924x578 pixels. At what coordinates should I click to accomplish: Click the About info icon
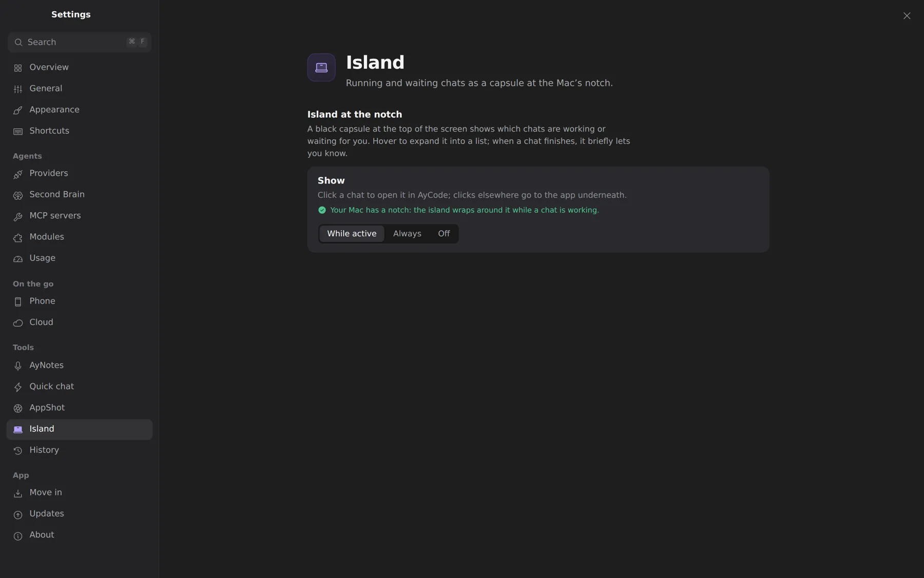(x=18, y=535)
